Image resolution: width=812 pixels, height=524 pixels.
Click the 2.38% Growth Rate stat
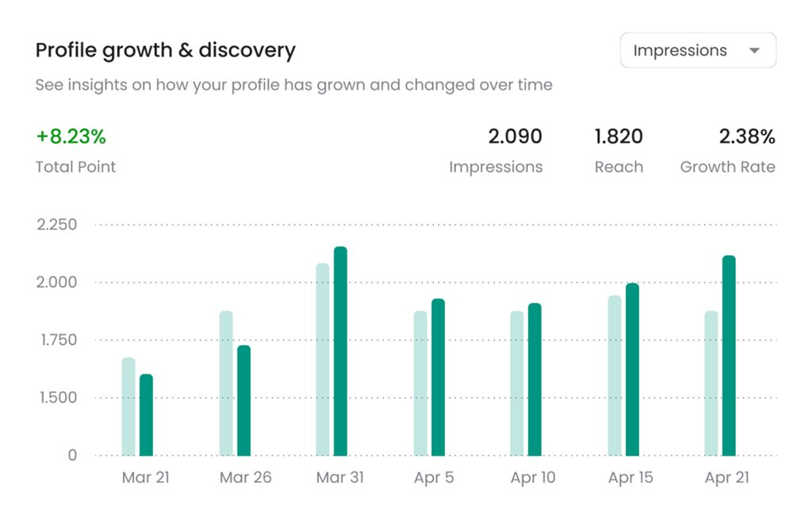tap(746, 136)
